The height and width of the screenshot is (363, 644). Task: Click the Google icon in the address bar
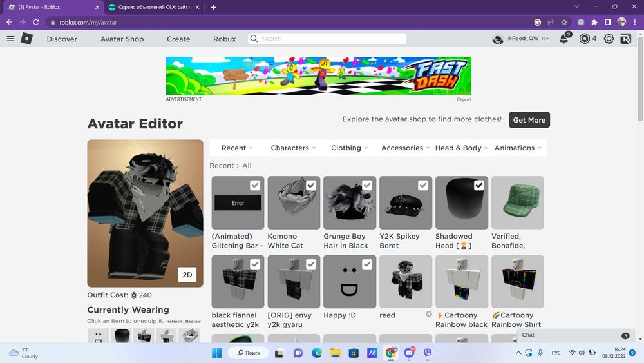coord(537,22)
